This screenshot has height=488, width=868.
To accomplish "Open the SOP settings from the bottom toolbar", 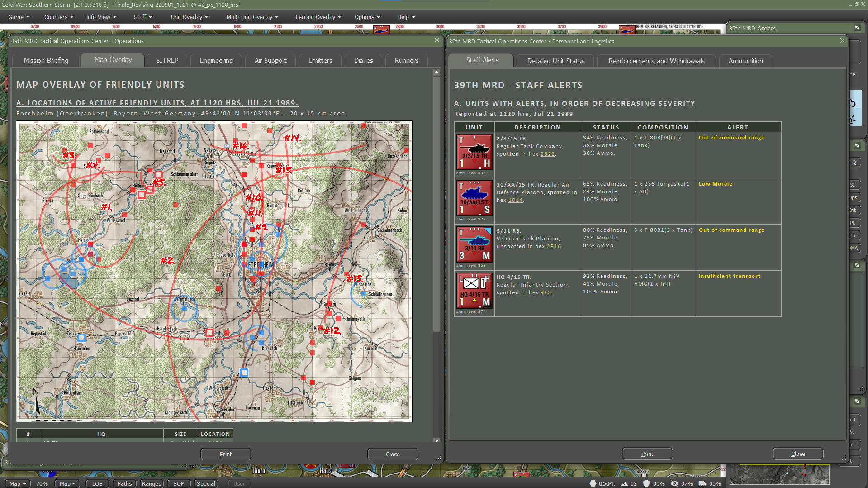I will (x=178, y=483).
